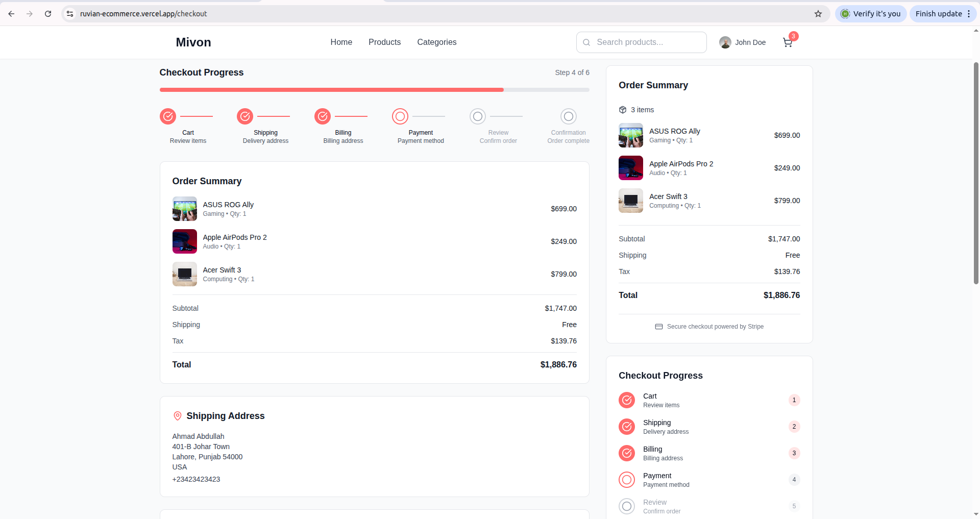Open Acer Swift 3 thumbnail in sidebar summary
Screen dimensions: 980x519
click(x=631, y=201)
